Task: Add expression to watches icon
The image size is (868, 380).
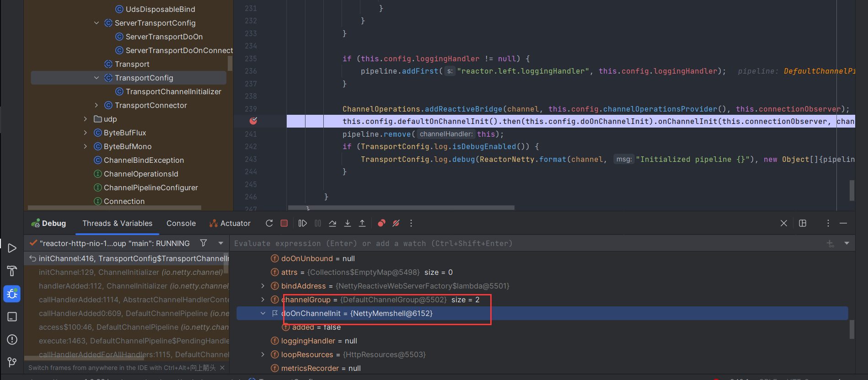Action: [x=830, y=243]
